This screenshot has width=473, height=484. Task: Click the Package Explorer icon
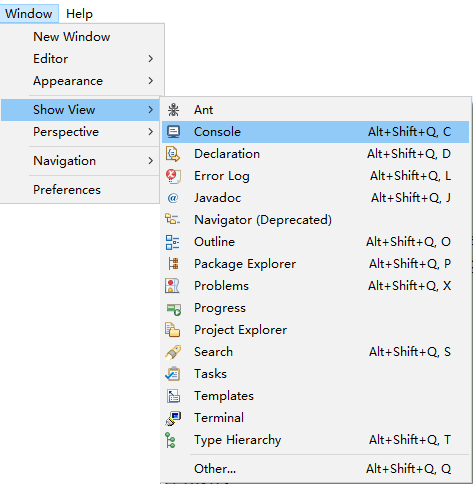point(173,264)
